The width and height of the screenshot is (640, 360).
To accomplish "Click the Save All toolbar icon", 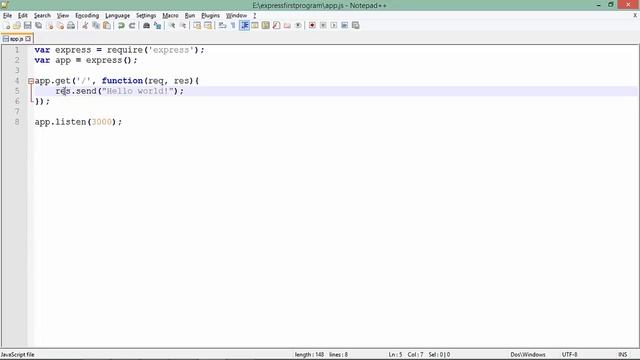I will pos(38,25).
